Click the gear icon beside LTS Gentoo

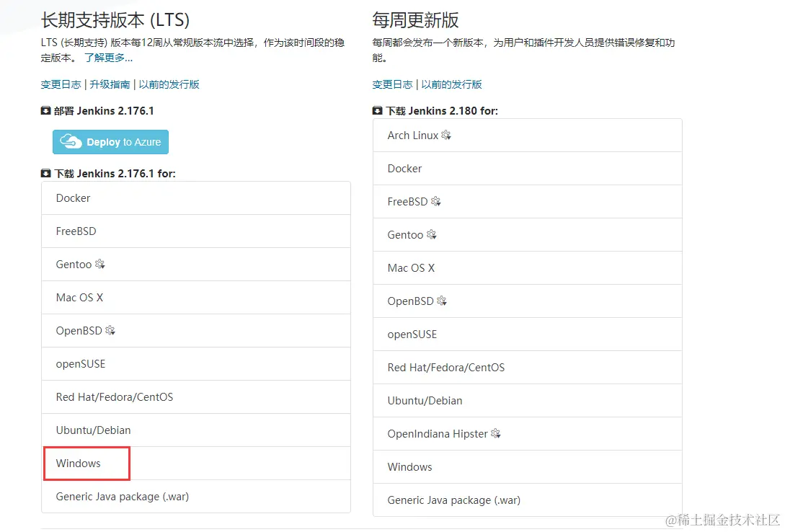point(99,264)
